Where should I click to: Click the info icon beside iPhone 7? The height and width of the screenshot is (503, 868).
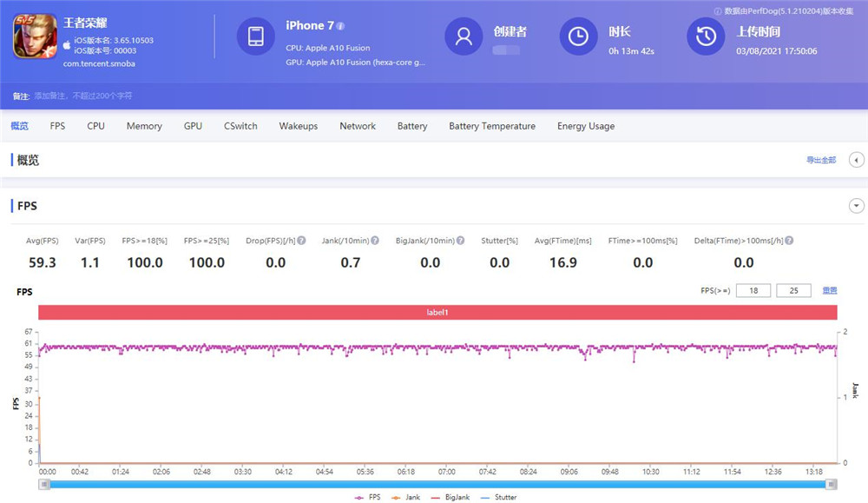click(340, 26)
